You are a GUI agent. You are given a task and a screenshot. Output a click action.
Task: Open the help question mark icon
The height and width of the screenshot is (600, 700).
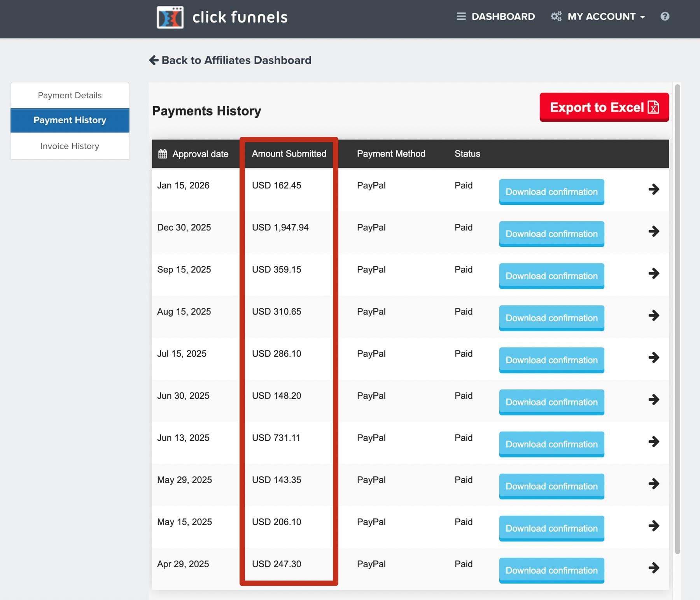point(665,16)
